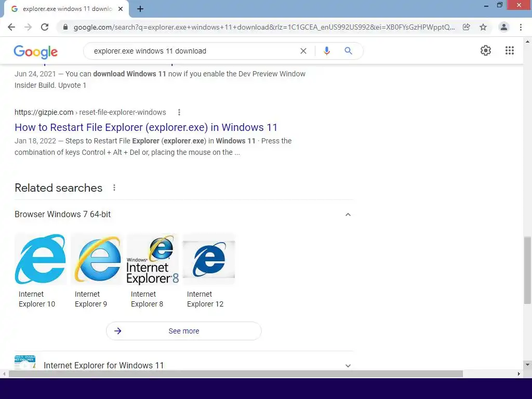Image resolution: width=532 pixels, height=399 pixels.
Task: Open the Chrome three-dot menu
Action: [521, 27]
